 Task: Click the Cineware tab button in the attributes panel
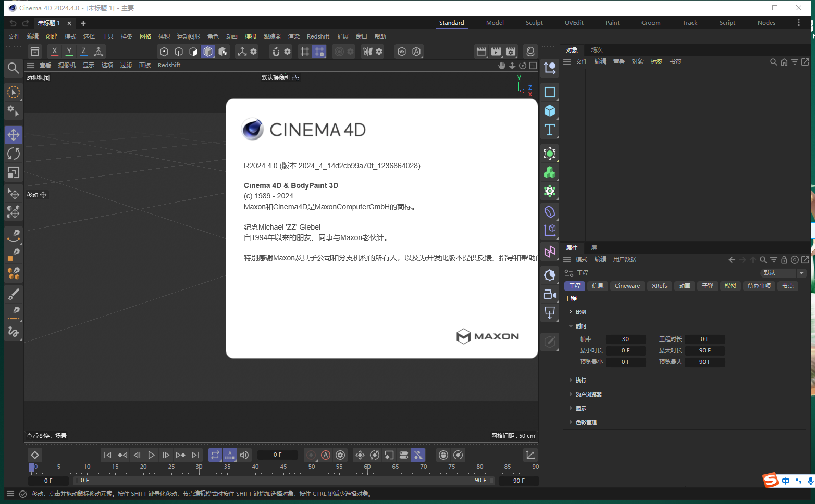click(627, 286)
